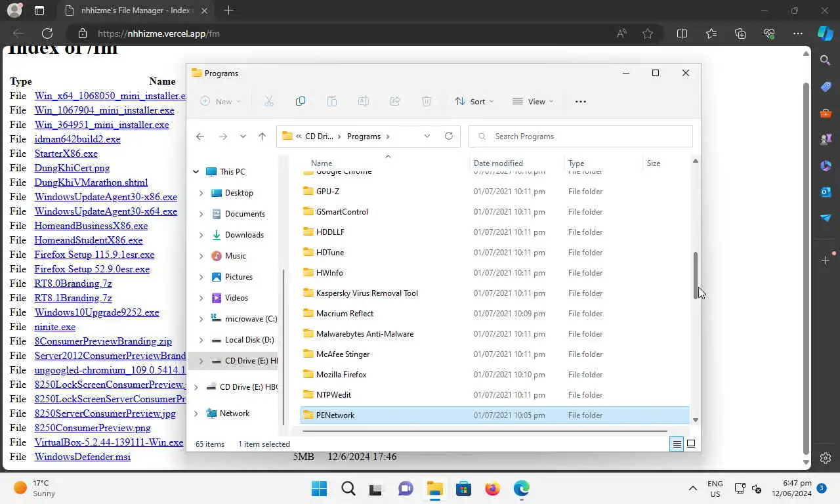The height and width of the screenshot is (504, 840).
Task: Open the idman642build2.exe link
Action: [x=77, y=139]
